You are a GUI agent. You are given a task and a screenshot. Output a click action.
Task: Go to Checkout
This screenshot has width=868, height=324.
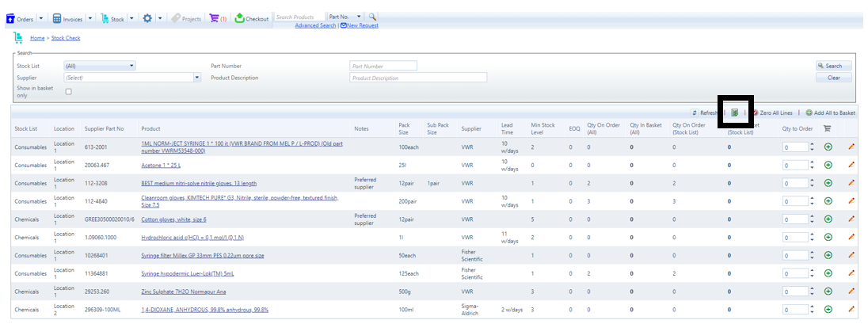click(x=252, y=19)
